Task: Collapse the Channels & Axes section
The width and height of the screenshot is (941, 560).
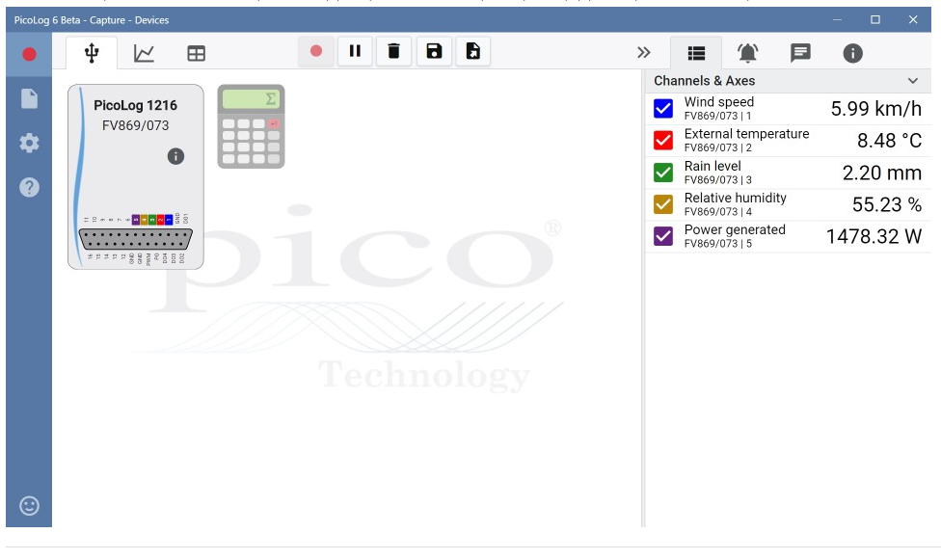Action: [913, 80]
